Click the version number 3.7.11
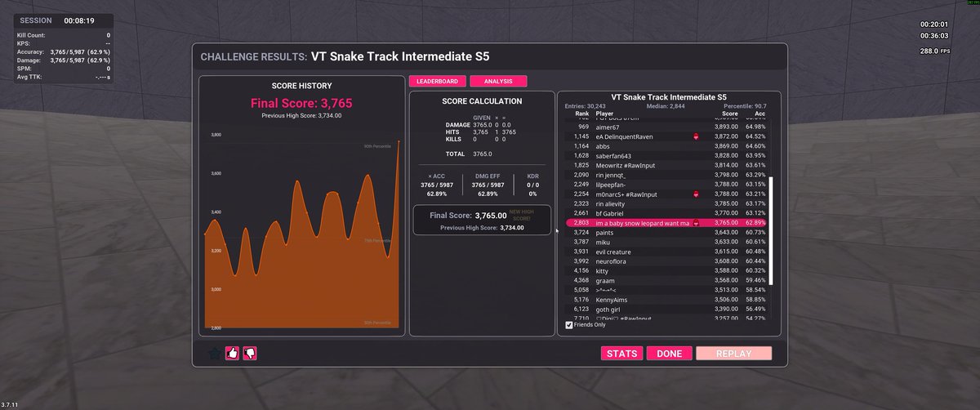This screenshot has height=410, width=980. click(x=11, y=405)
